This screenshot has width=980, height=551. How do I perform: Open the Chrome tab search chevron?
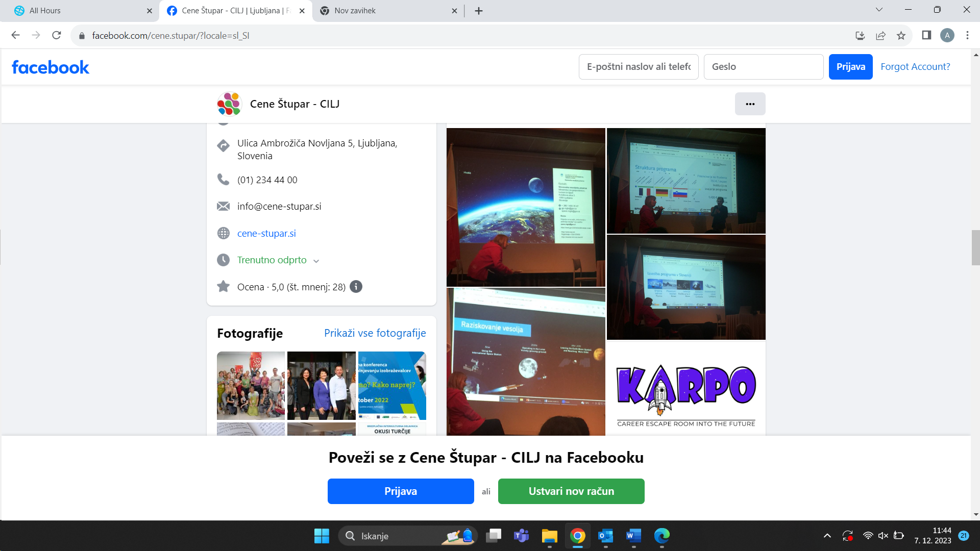coord(879,10)
